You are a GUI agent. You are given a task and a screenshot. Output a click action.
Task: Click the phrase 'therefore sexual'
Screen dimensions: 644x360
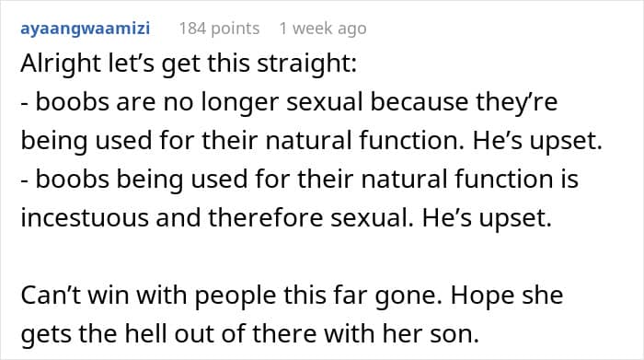(308, 218)
